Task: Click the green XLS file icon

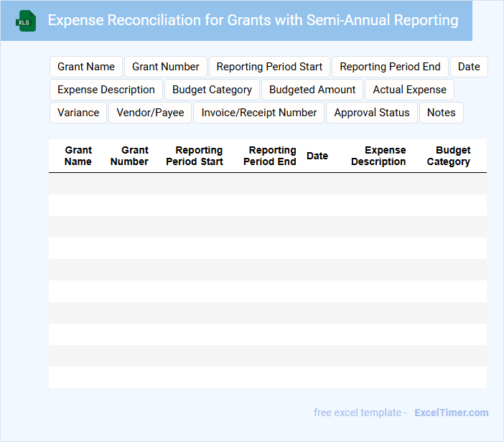Action: [26, 21]
